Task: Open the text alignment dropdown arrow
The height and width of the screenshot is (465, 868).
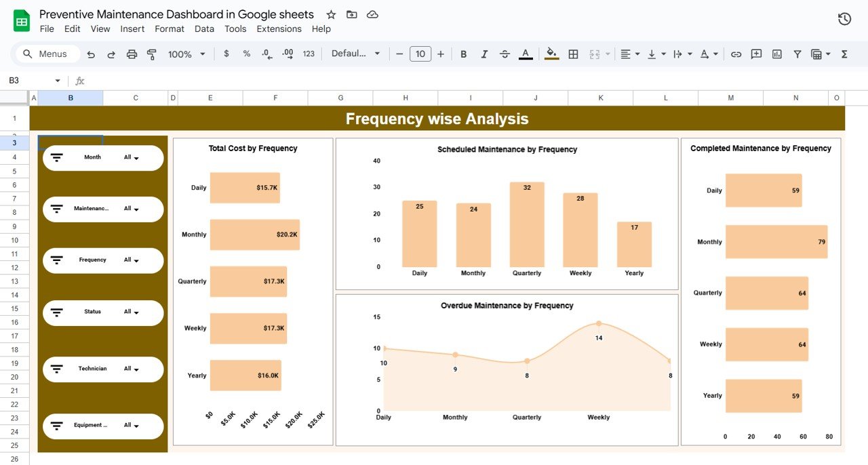Action: pyautogui.click(x=638, y=54)
